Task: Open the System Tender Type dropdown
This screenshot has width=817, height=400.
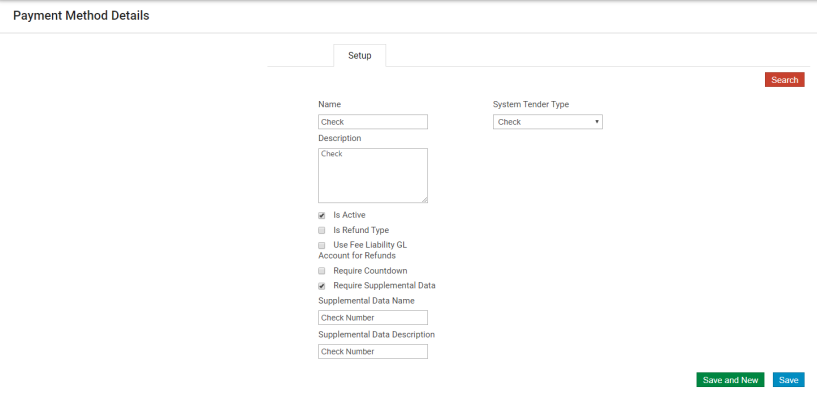Action: pyautogui.click(x=547, y=122)
